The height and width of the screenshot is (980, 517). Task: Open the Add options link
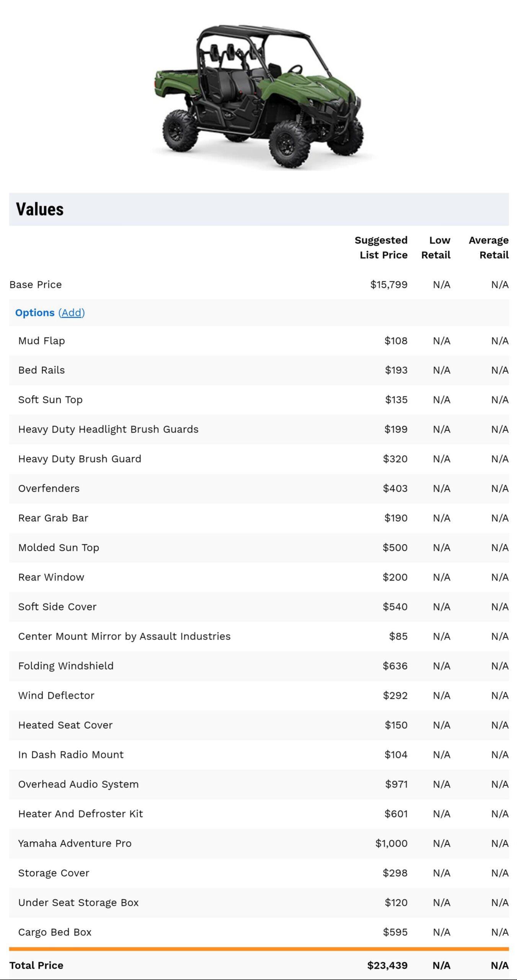tap(71, 313)
